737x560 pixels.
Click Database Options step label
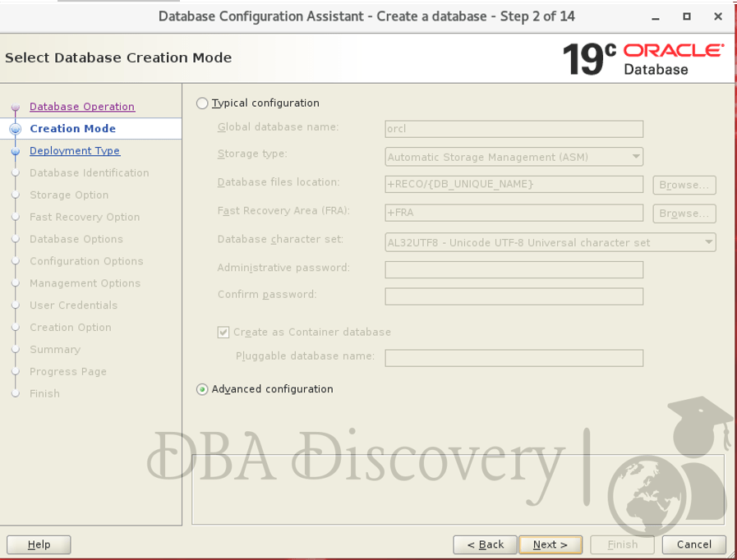[x=76, y=239]
